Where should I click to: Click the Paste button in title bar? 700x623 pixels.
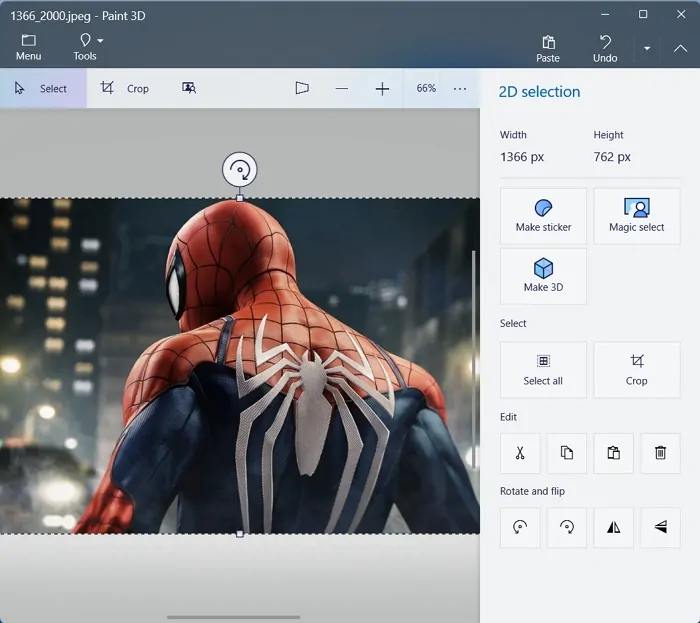coord(548,49)
